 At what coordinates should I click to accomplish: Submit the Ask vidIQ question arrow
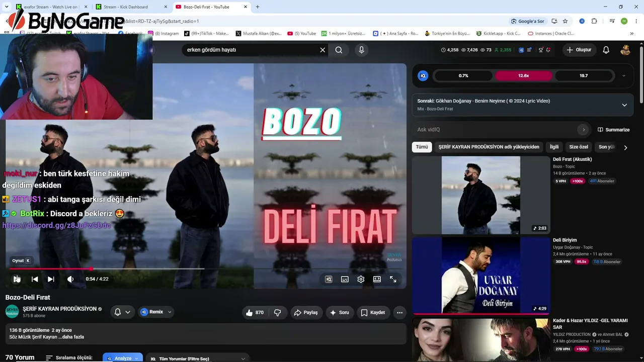point(584,130)
